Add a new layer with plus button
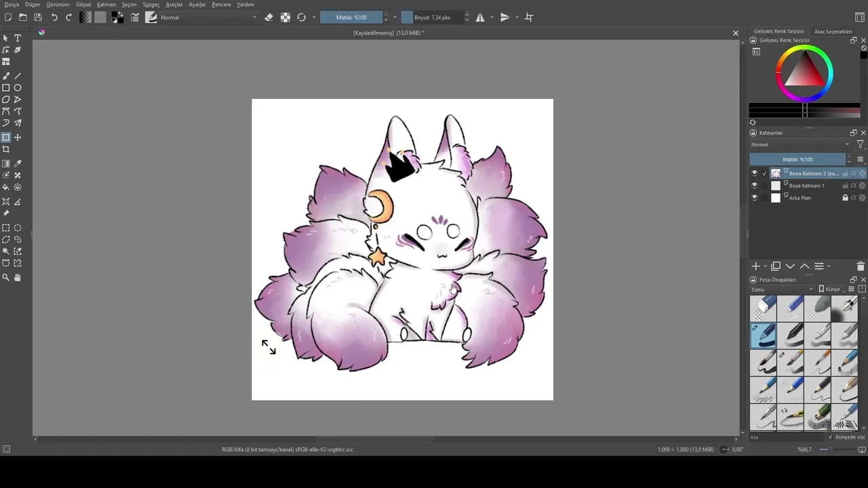The height and width of the screenshot is (488, 868). (755, 266)
